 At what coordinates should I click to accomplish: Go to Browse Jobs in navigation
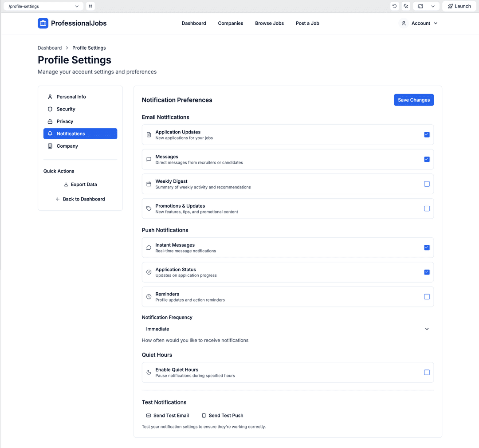(269, 23)
